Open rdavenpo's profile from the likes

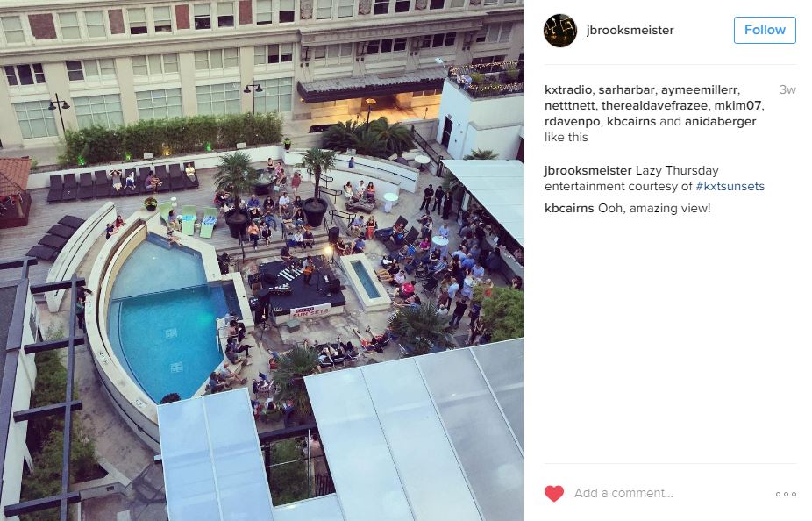[x=572, y=121]
